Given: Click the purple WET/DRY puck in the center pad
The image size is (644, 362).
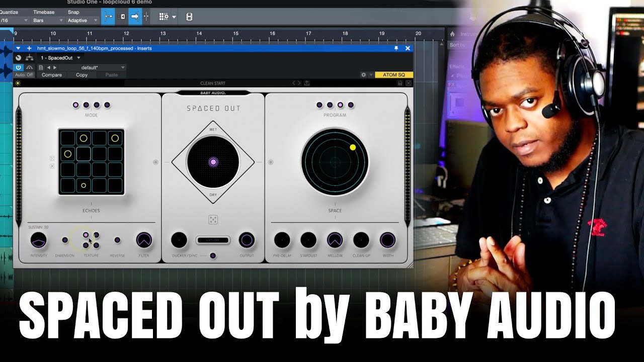Looking at the screenshot, I should [213, 162].
